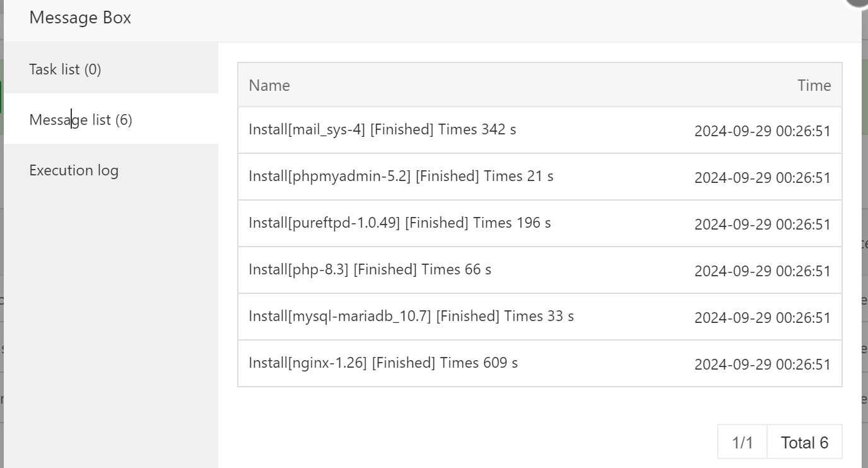Select the phpmyadmin-5.2 install message

click(x=401, y=176)
